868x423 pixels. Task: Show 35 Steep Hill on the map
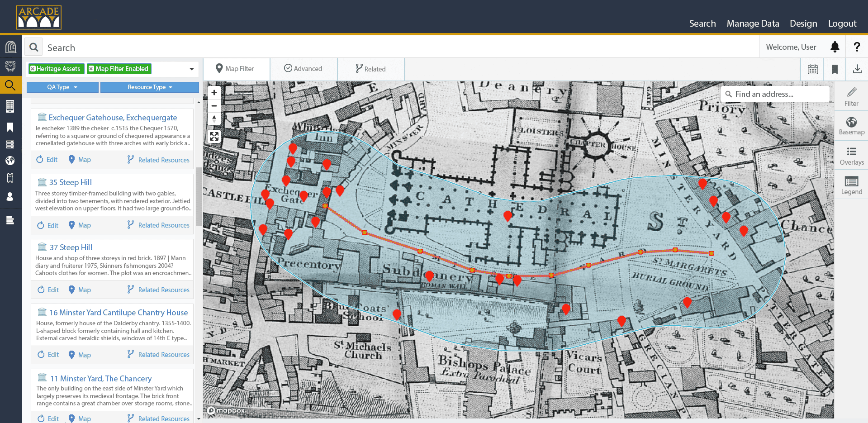(80, 225)
